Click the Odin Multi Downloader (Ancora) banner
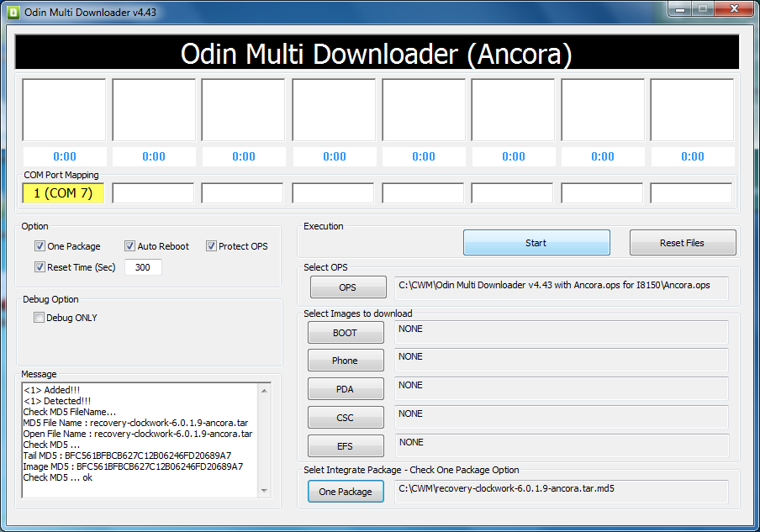 tap(377, 53)
